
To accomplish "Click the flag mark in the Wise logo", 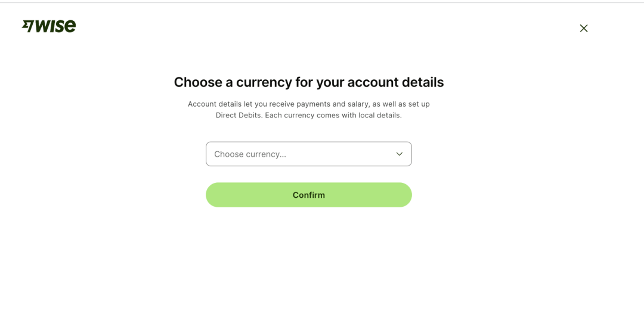I will pyautogui.click(x=27, y=26).
